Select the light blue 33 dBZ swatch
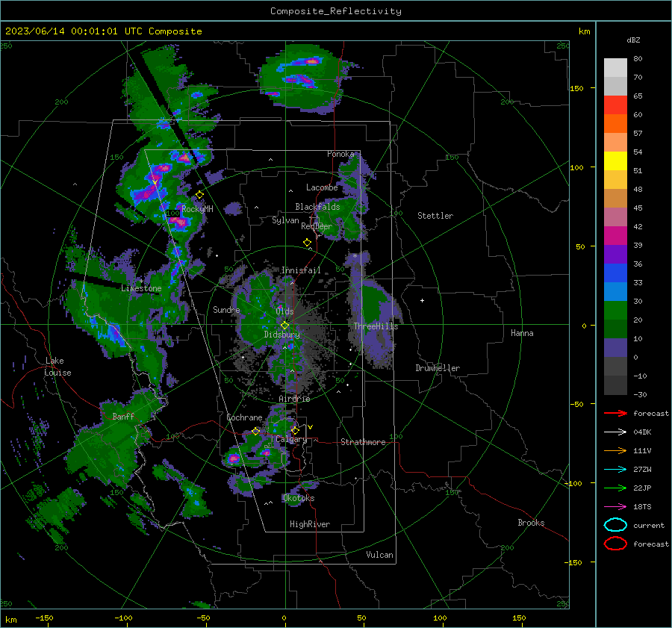672x628 pixels. tap(615, 291)
